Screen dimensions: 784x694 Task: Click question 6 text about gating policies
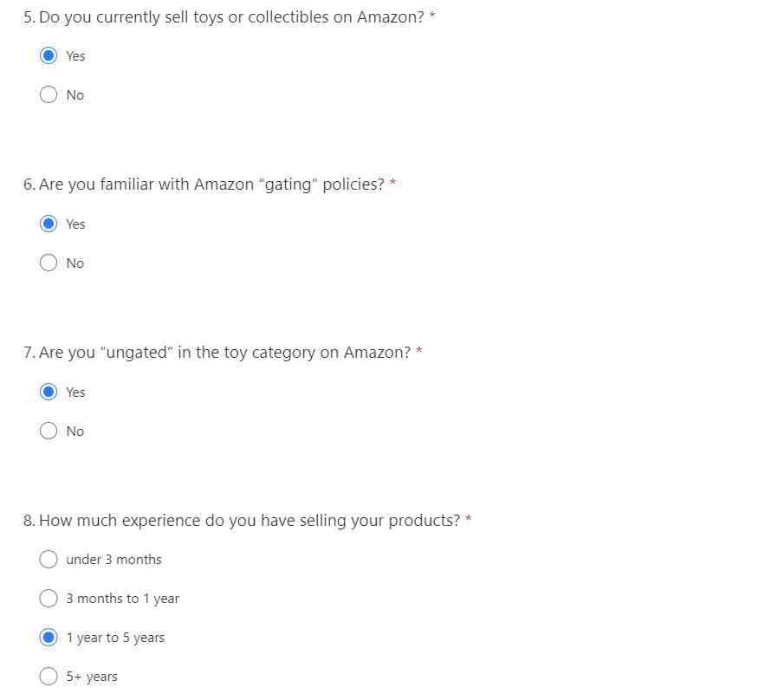click(x=204, y=185)
